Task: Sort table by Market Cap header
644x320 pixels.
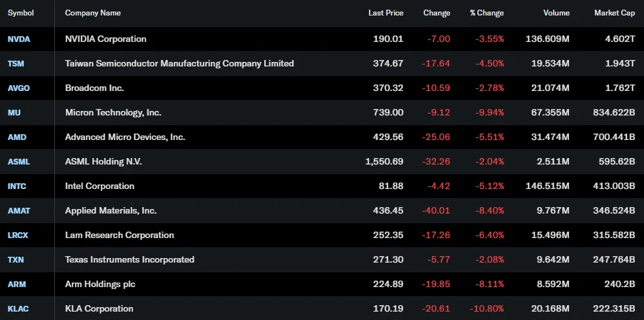Action: pyautogui.click(x=614, y=13)
